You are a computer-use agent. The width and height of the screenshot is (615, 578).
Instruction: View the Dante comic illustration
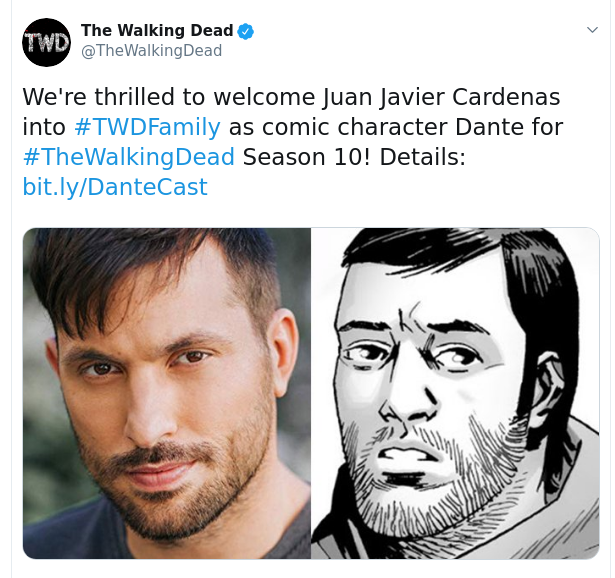coord(455,393)
